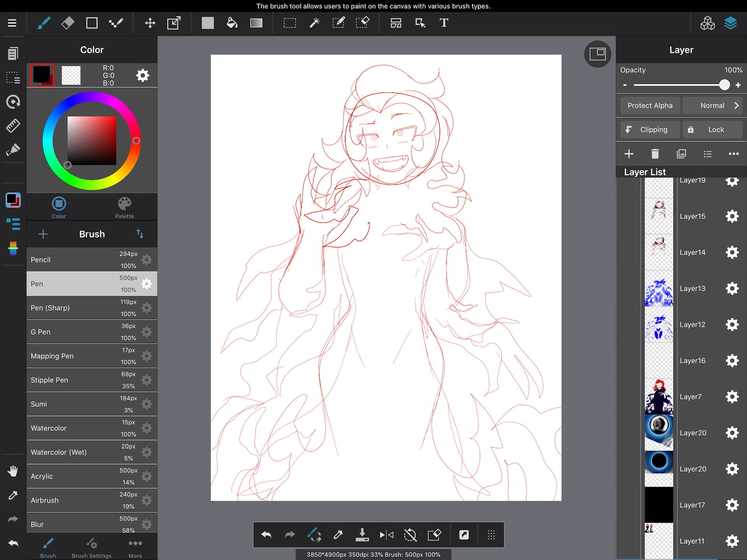Toggle the canvas navigator window button
This screenshot has width=747, height=560.
(598, 54)
